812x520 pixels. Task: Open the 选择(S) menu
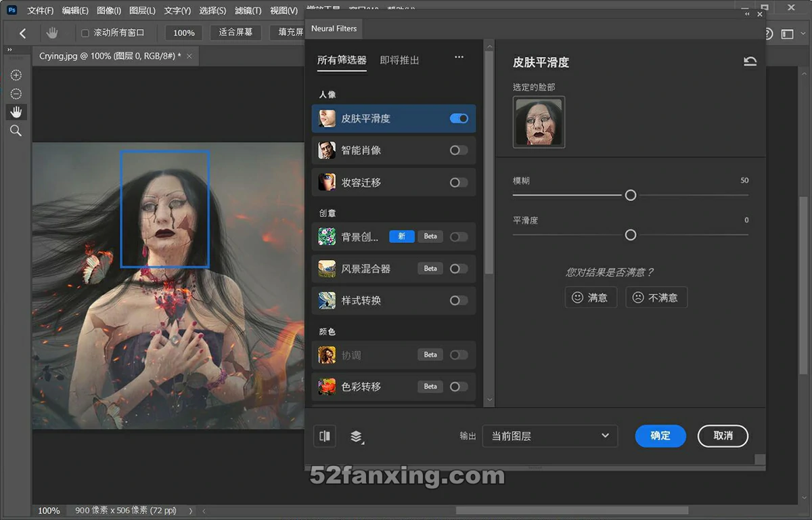pyautogui.click(x=212, y=10)
